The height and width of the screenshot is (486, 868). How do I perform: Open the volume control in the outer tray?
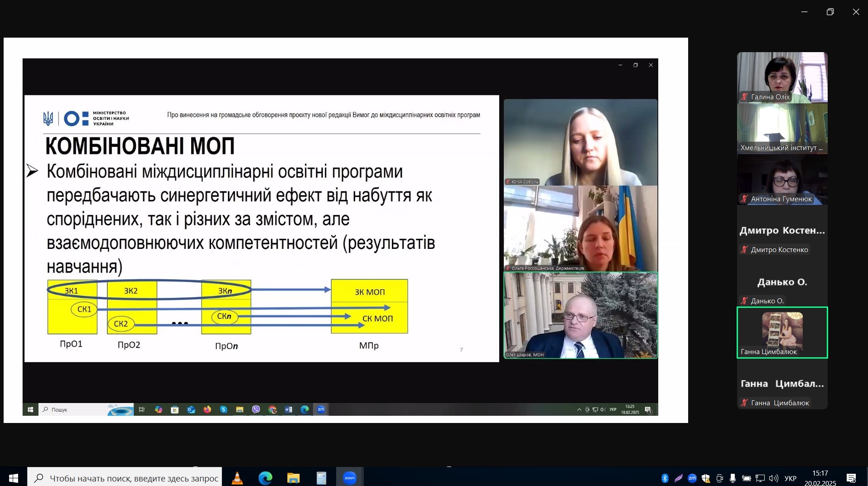pyautogui.click(x=774, y=478)
